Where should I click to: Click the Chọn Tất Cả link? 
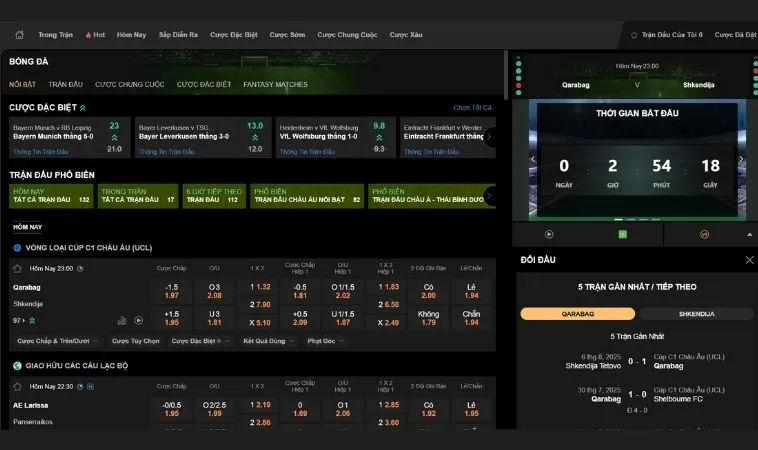point(472,108)
